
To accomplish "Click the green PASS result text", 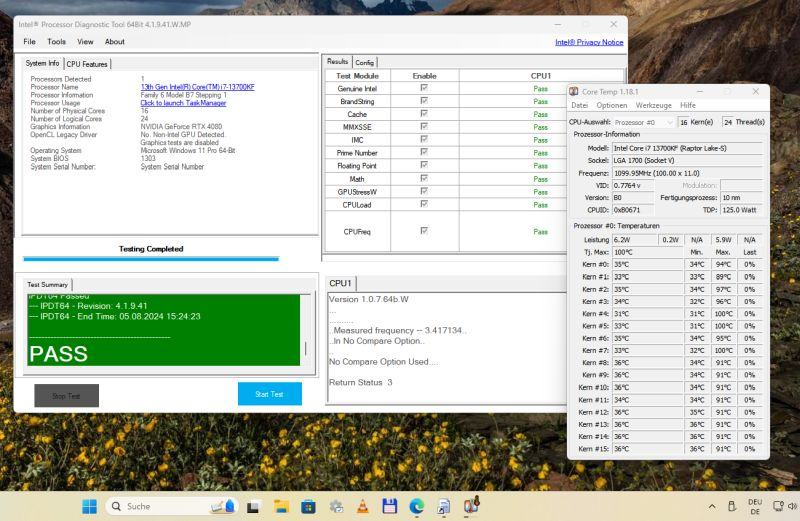I will (x=58, y=354).
